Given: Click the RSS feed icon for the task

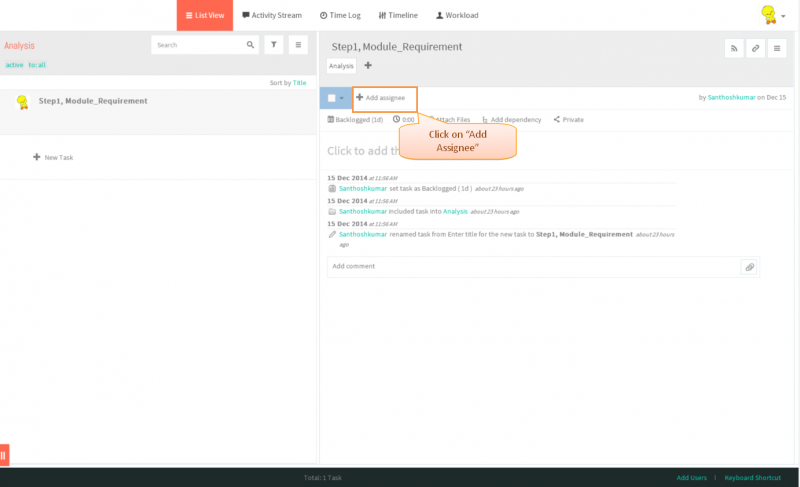Looking at the screenshot, I should coord(734,48).
